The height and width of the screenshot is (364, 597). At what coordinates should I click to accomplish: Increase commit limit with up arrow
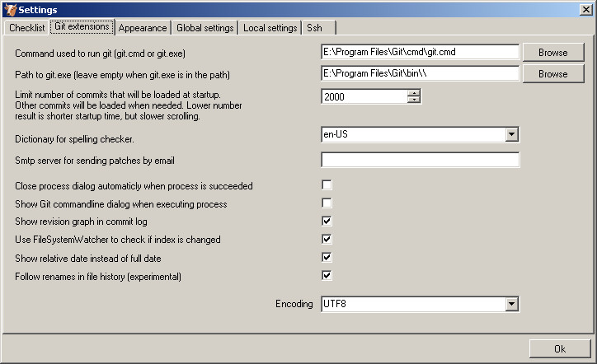coord(414,91)
